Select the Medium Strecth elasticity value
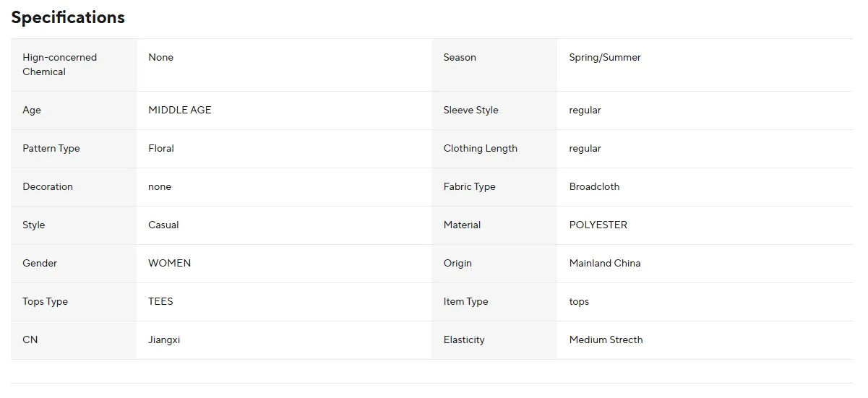868x398 pixels. click(606, 340)
